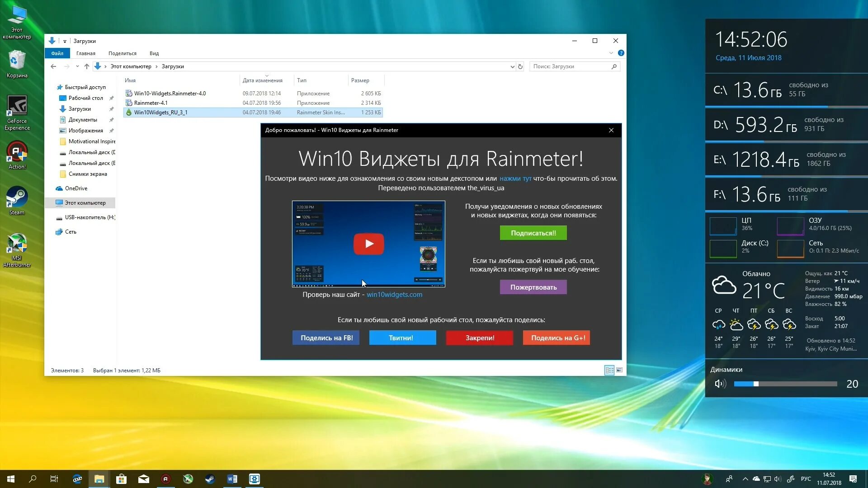Click the OneDrive cloud tray icon

[x=756, y=479]
